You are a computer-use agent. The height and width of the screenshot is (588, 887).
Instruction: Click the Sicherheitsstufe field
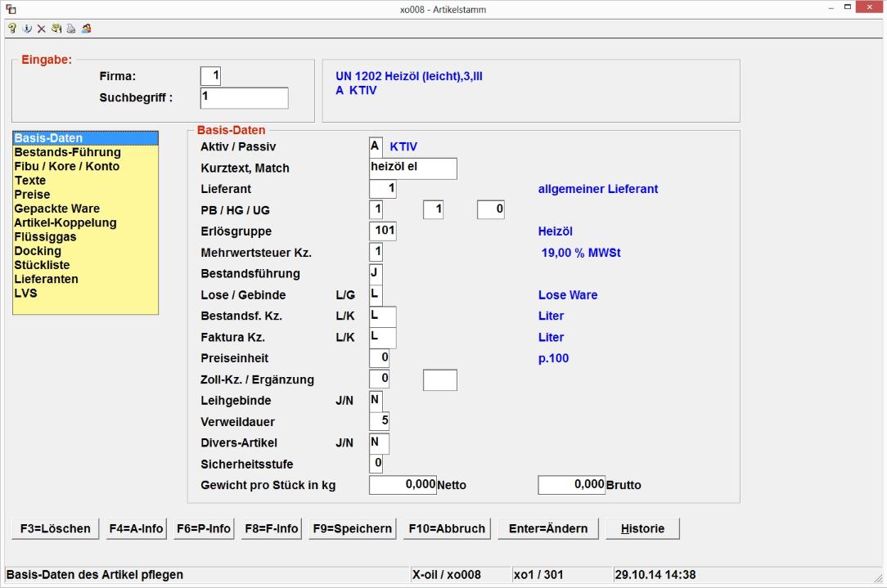[376, 464]
